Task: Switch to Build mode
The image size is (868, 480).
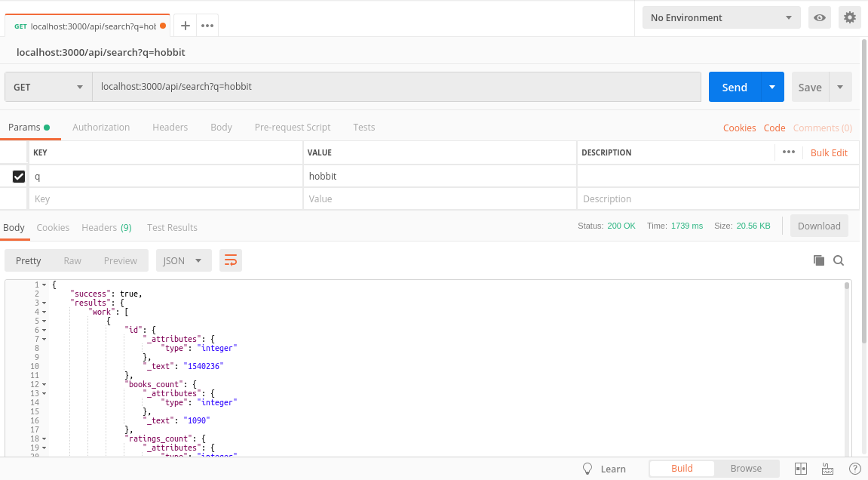Action: pos(682,469)
